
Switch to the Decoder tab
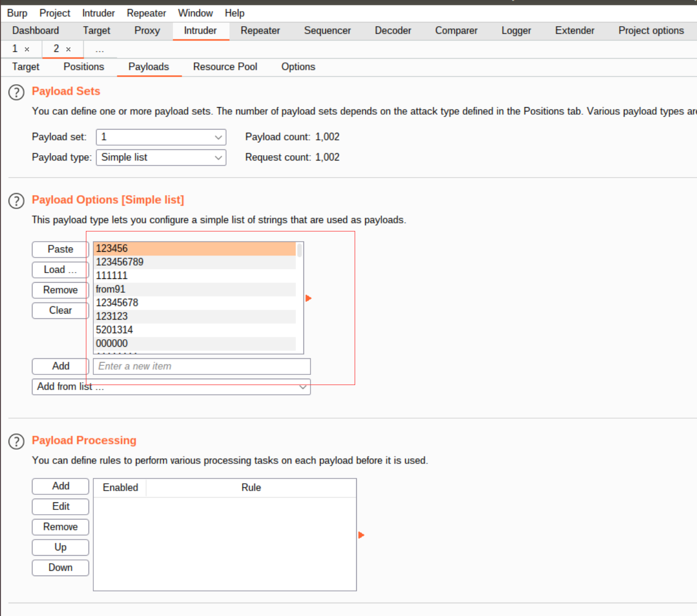(393, 31)
